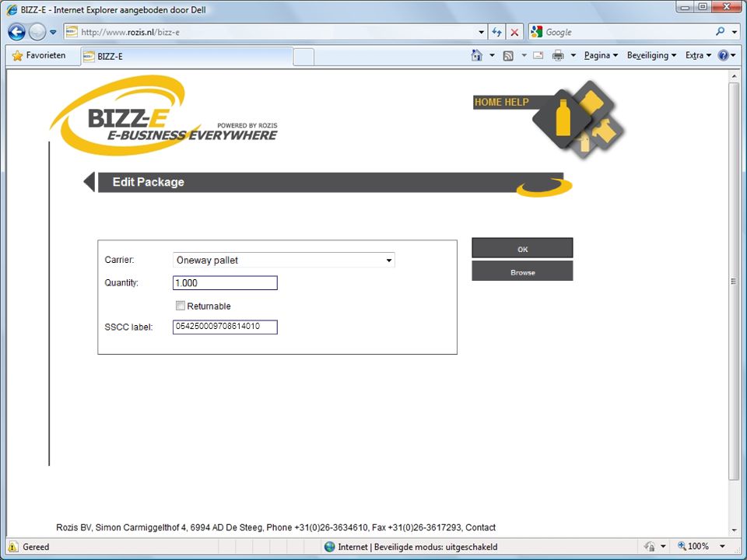Expand the Print options dropdown arrow
The height and width of the screenshot is (560, 747).
click(x=573, y=56)
